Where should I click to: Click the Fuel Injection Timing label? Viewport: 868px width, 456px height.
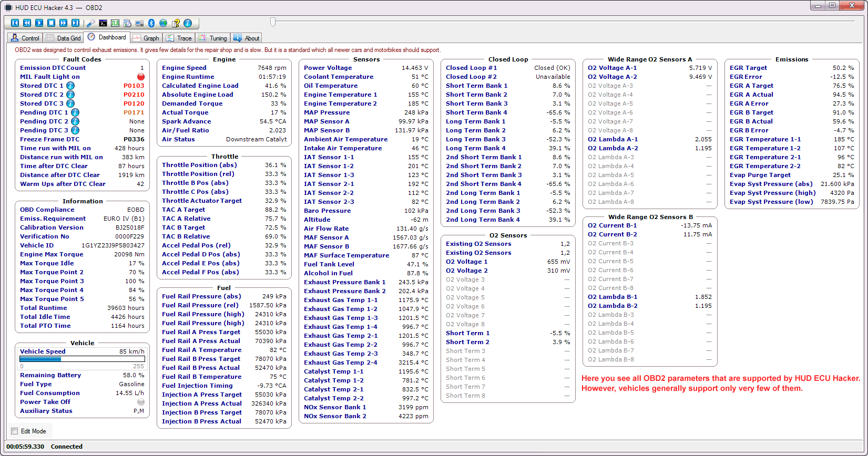(197, 386)
